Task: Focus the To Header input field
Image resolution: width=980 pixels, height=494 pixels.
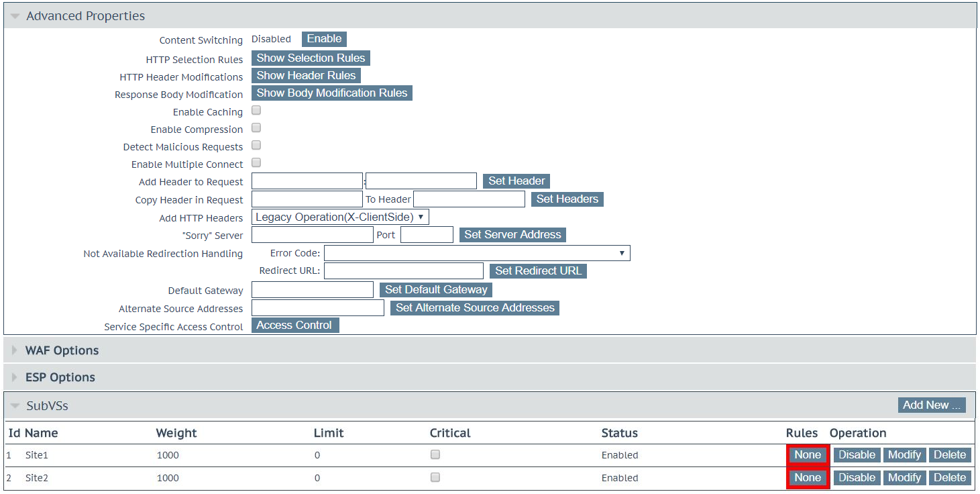Action: pos(469,199)
